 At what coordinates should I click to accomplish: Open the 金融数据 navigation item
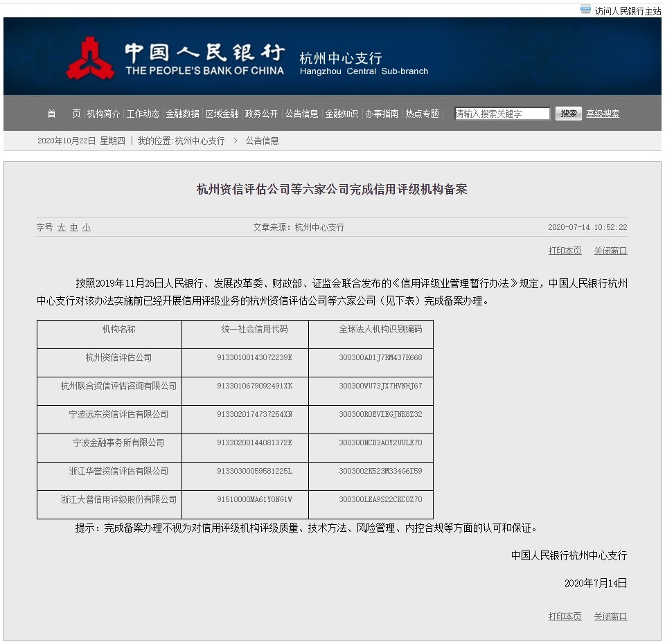point(182,114)
